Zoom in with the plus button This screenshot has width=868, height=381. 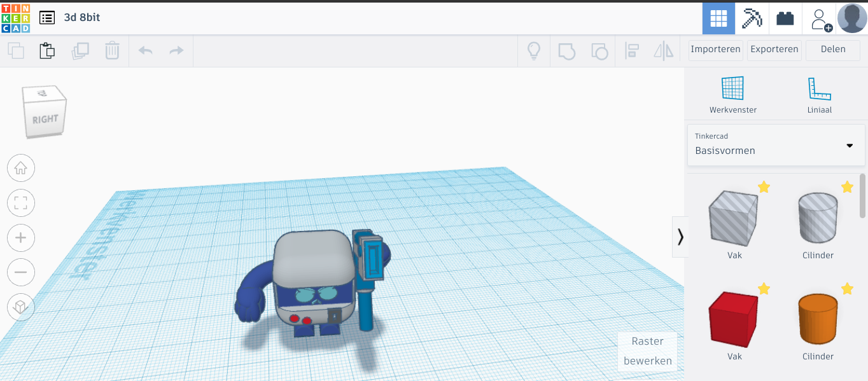point(21,238)
